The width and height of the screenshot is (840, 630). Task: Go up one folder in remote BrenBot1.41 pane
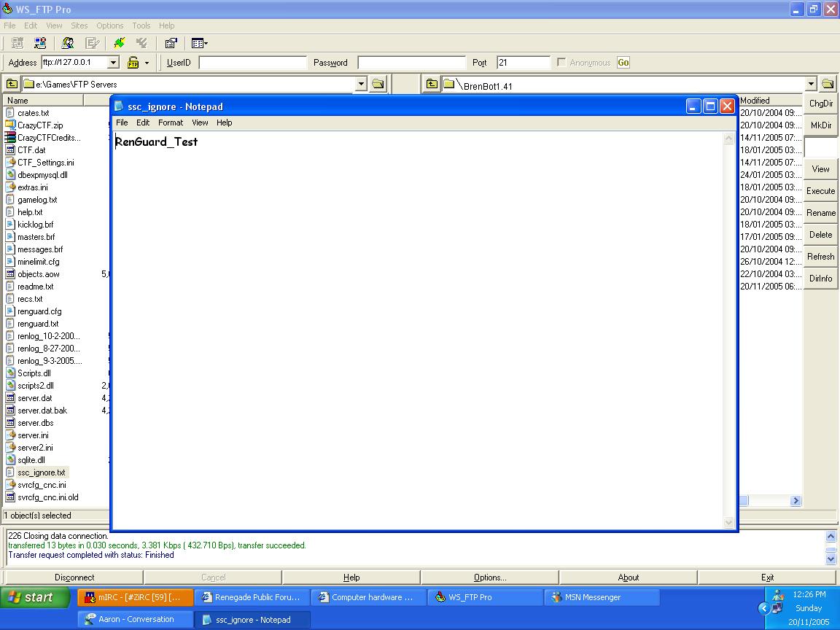point(432,85)
